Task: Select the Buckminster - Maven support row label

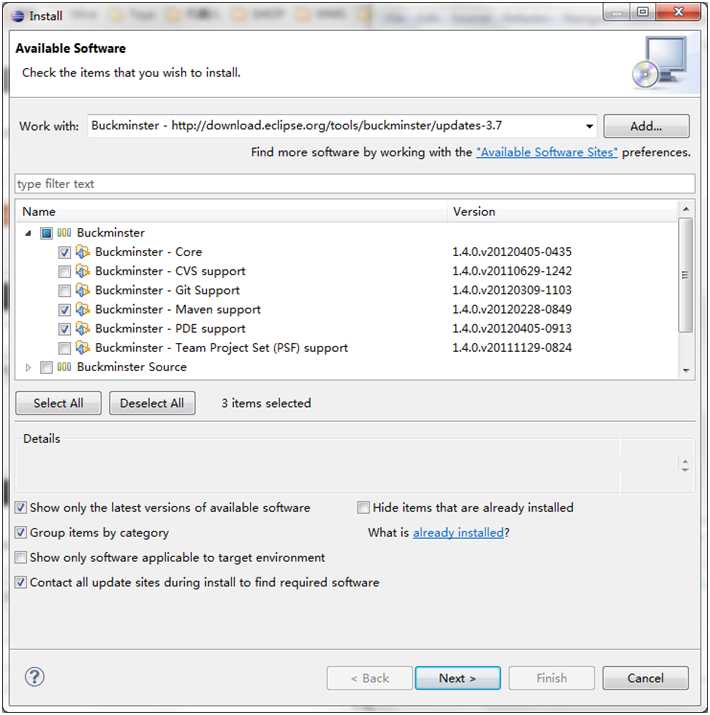Action: (178, 309)
